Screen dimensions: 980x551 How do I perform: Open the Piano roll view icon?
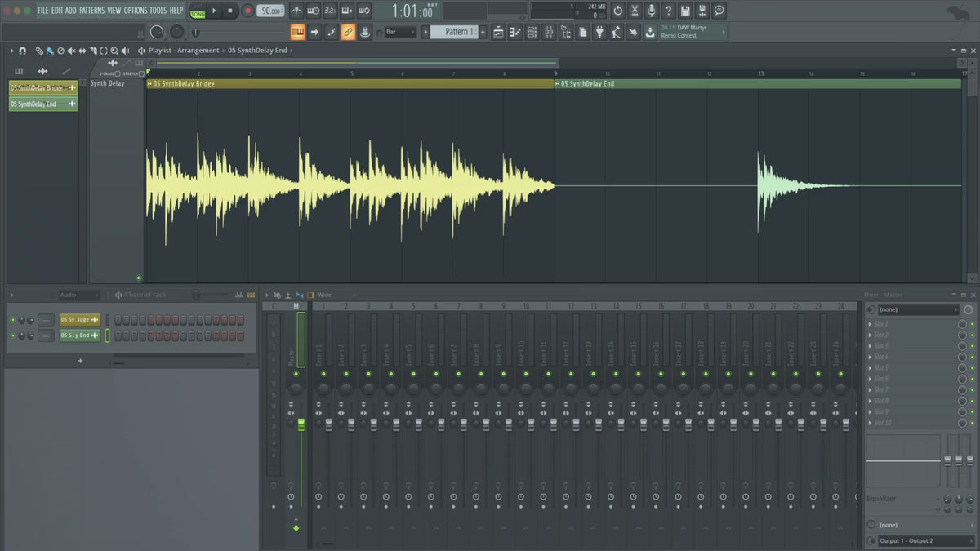(514, 32)
